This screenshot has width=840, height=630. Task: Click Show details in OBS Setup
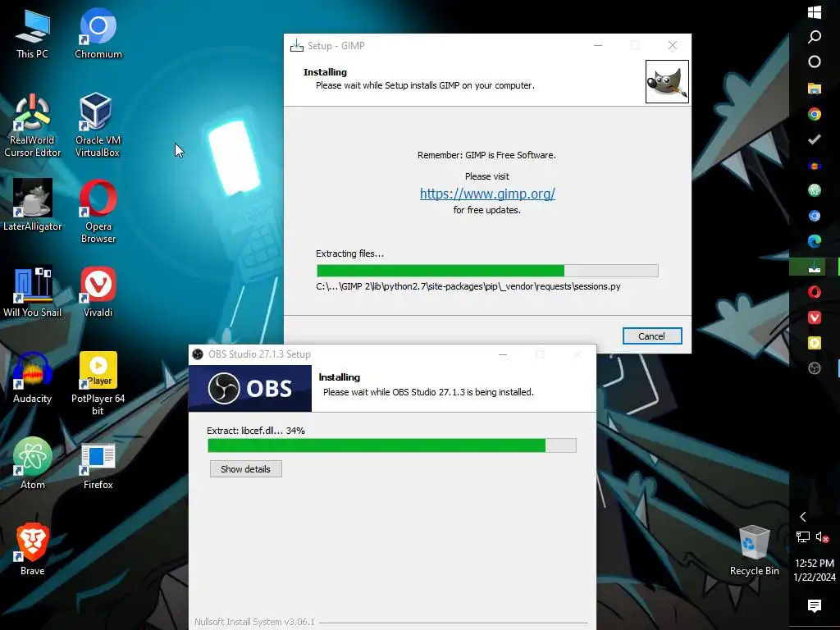click(x=245, y=468)
